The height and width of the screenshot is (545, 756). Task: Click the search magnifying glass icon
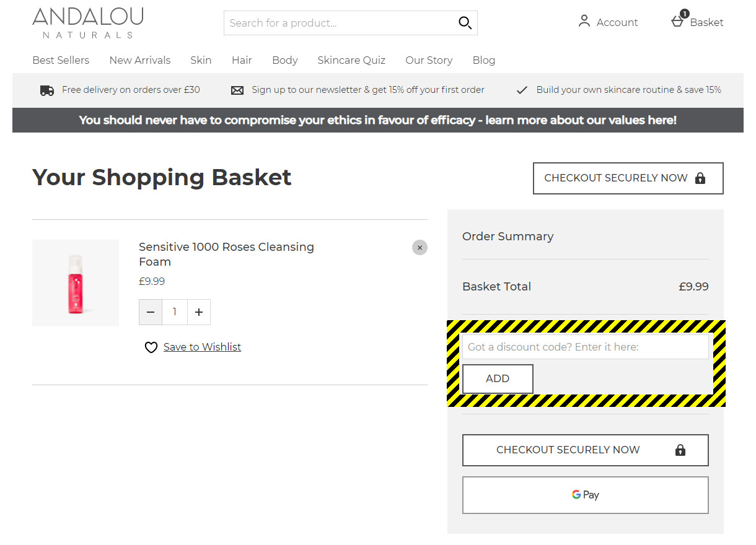(465, 23)
